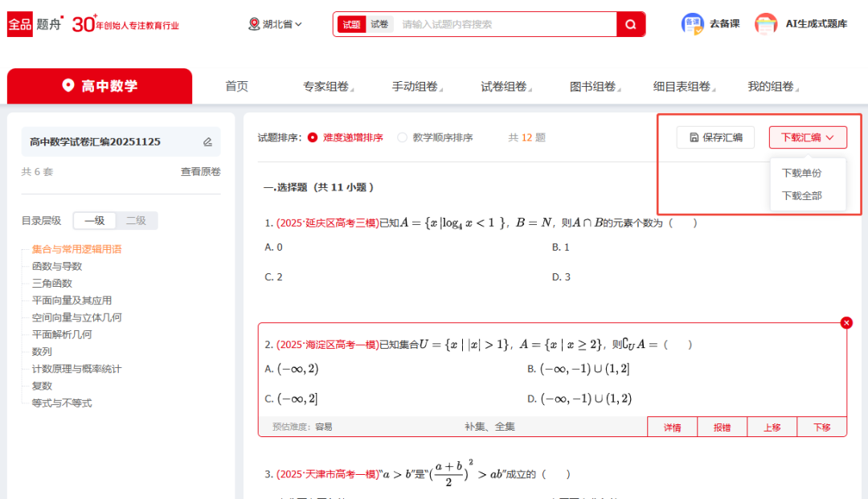Open the 手动组卷 menu

tap(417, 86)
